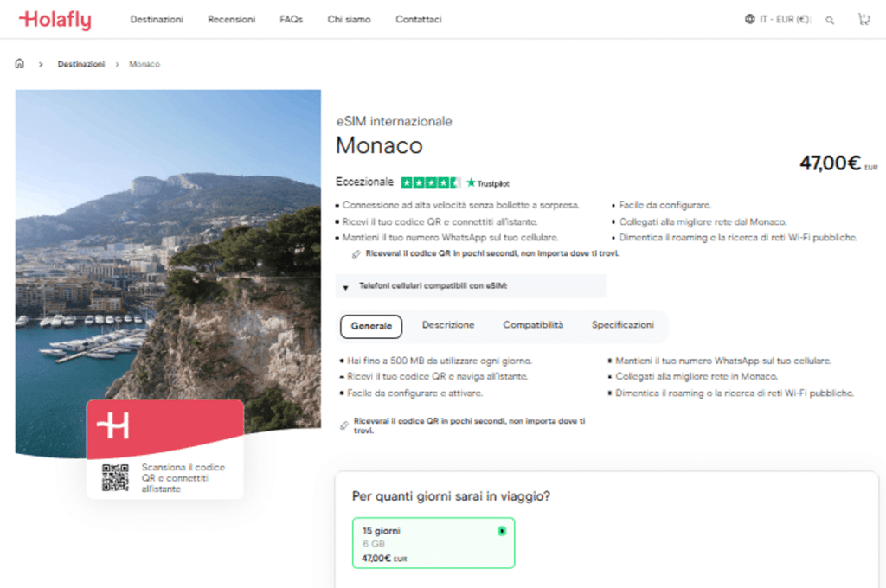This screenshot has height=588, width=886.
Task: Switch to the Descrizione tab
Action: (x=448, y=325)
